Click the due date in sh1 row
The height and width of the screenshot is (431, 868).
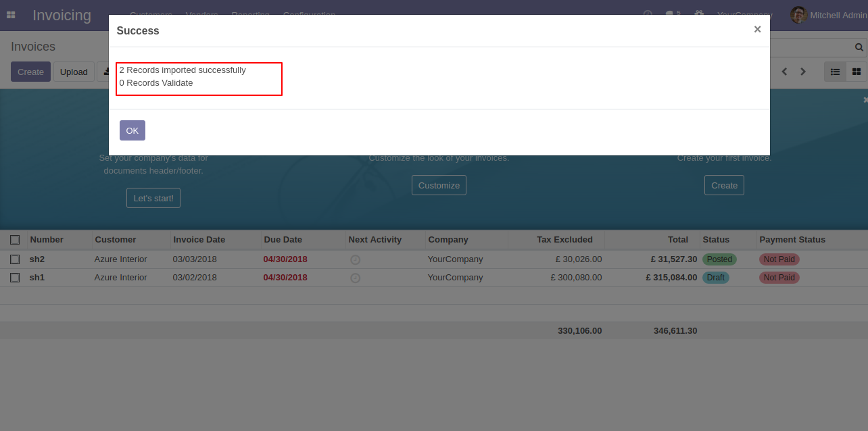285,277
